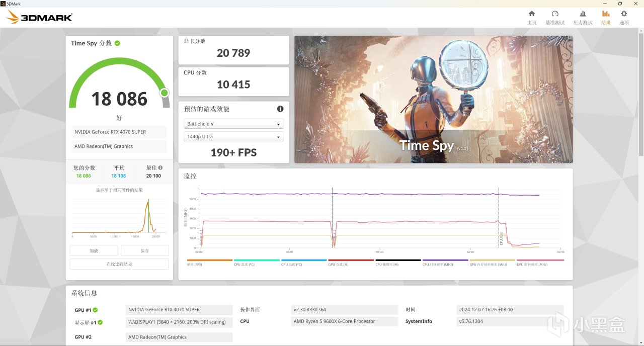
Task: Click the v2.30.8330 s64 version field
Action: click(x=345, y=310)
